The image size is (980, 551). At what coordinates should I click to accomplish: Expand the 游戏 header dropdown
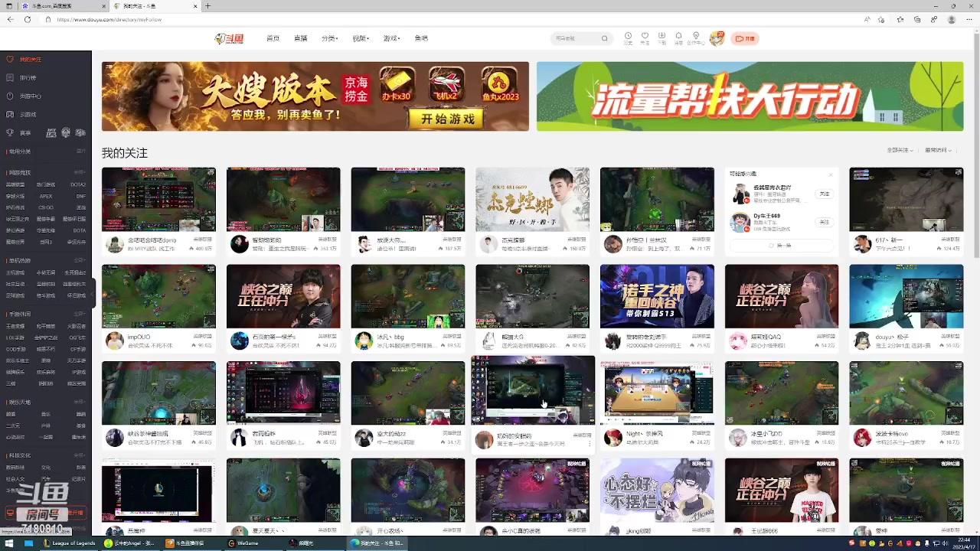391,38
